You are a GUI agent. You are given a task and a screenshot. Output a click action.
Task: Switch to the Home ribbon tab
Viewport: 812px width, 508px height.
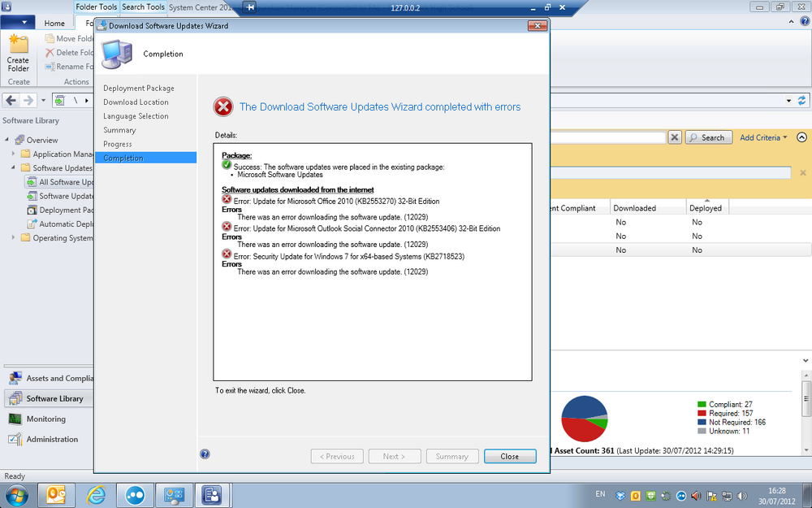[54, 23]
